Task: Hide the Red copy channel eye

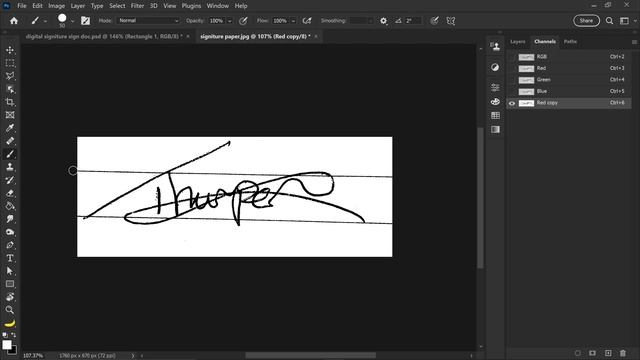Action: pos(512,103)
